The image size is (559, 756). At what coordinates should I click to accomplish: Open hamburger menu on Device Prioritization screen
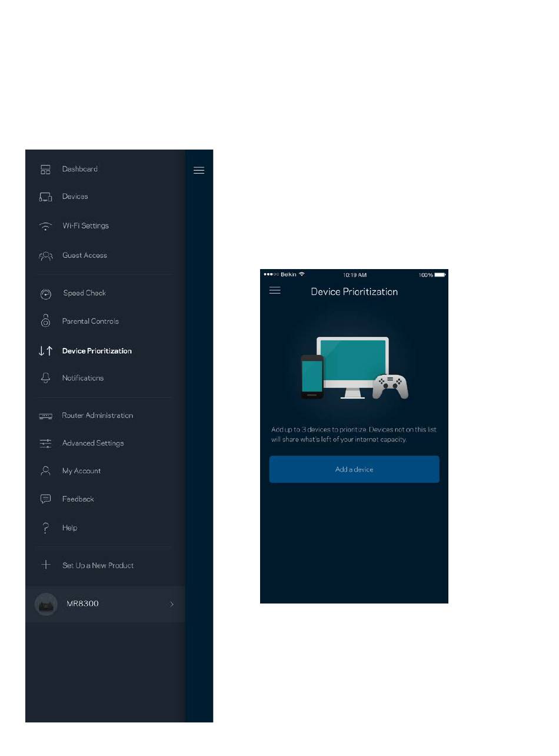(x=275, y=291)
